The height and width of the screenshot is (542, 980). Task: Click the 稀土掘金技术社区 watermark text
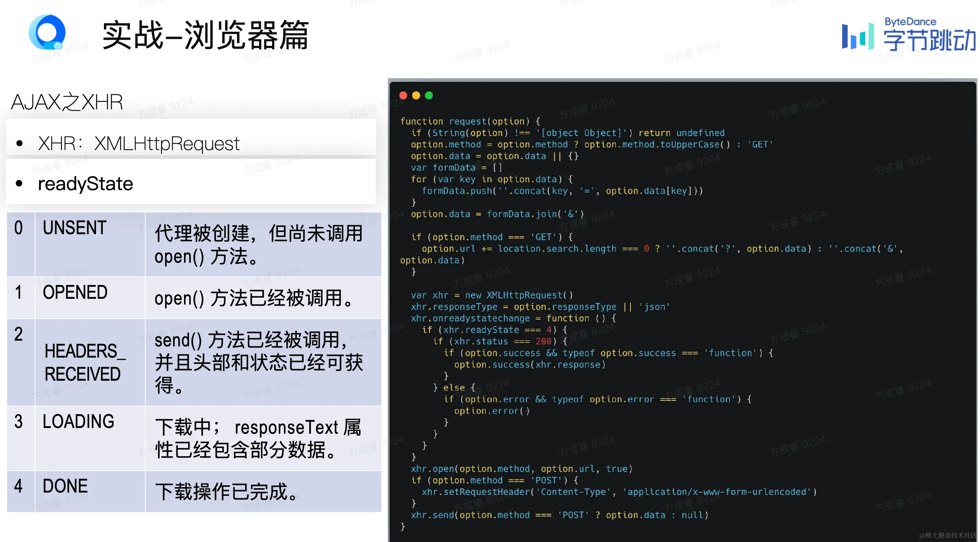pyautogui.click(x=948, y=535)
